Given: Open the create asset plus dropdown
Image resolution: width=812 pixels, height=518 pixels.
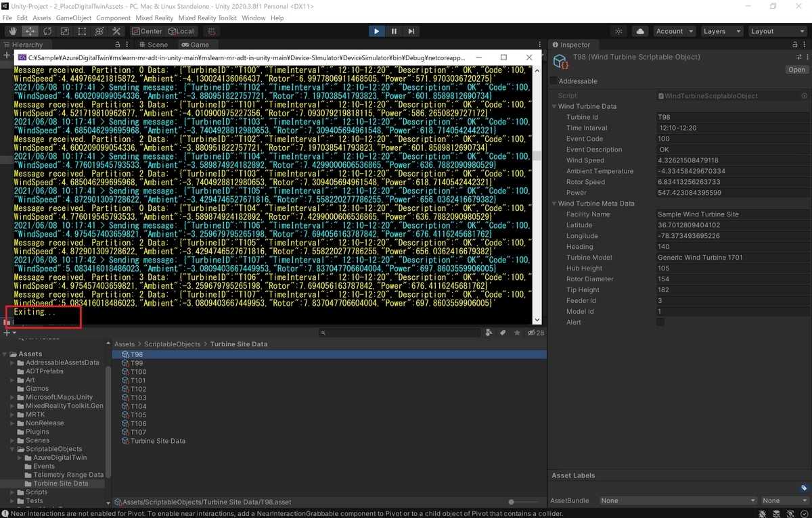Looking at the screenshot, I should coord(9,333).
